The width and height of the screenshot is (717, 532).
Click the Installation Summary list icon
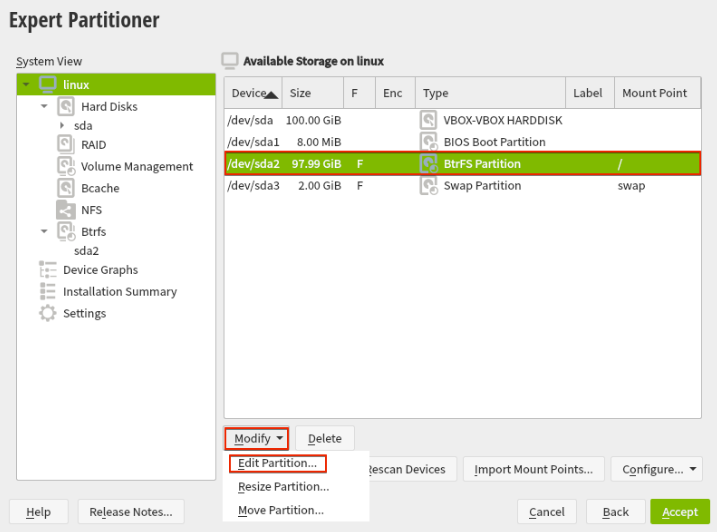[x=48, y=291]
